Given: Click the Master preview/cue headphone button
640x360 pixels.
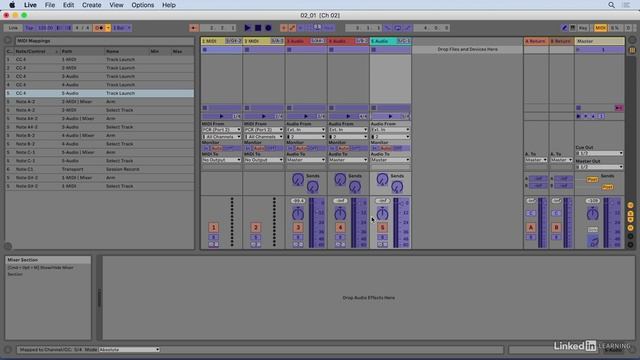Looking at the screenshot, I should (593, 242).
